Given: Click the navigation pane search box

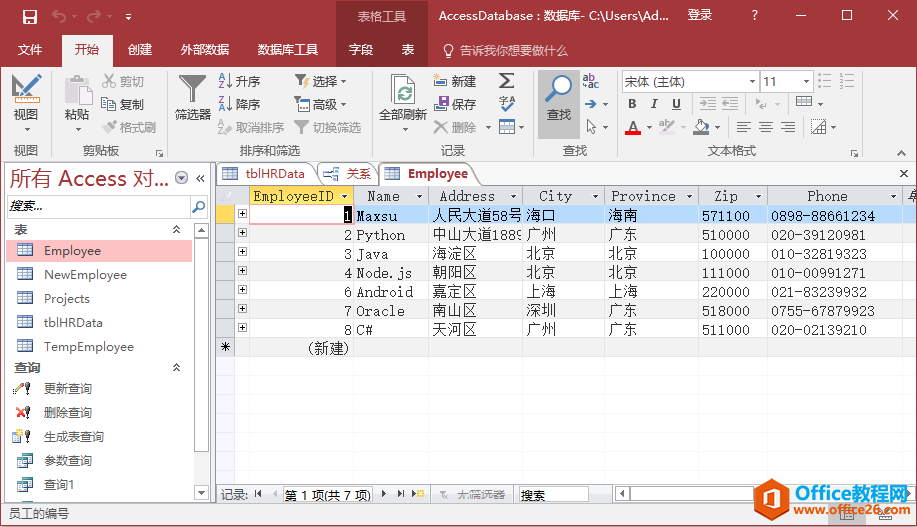Looking at the screenshot, I should point(98,206).
